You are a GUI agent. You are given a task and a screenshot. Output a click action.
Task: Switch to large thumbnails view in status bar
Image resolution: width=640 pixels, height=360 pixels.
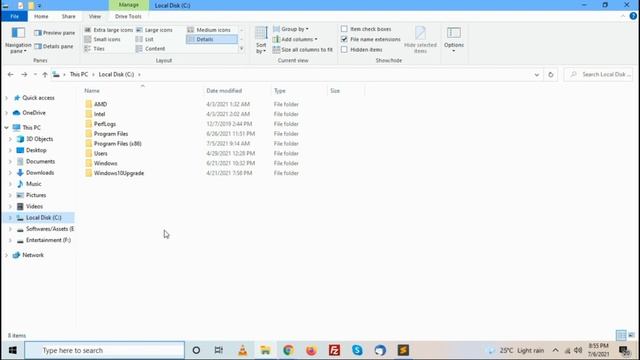631,335
